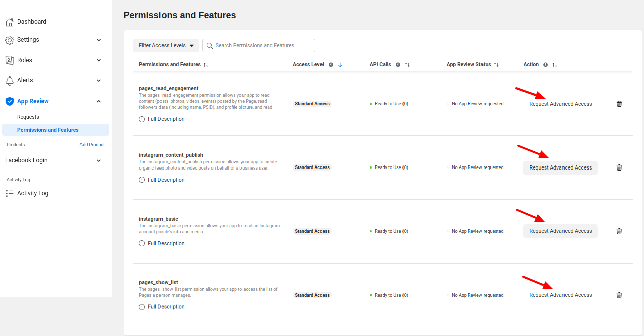The height and width of the screenshot is (336, 644).
Task: Open the Filter Access Levels dropdown
Action: point(166,45)
